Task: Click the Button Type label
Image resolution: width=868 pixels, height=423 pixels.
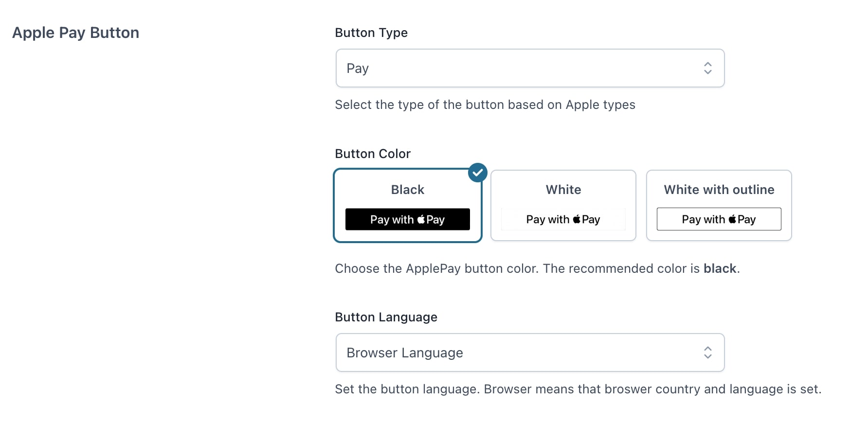Action: (x=371, y=33)
